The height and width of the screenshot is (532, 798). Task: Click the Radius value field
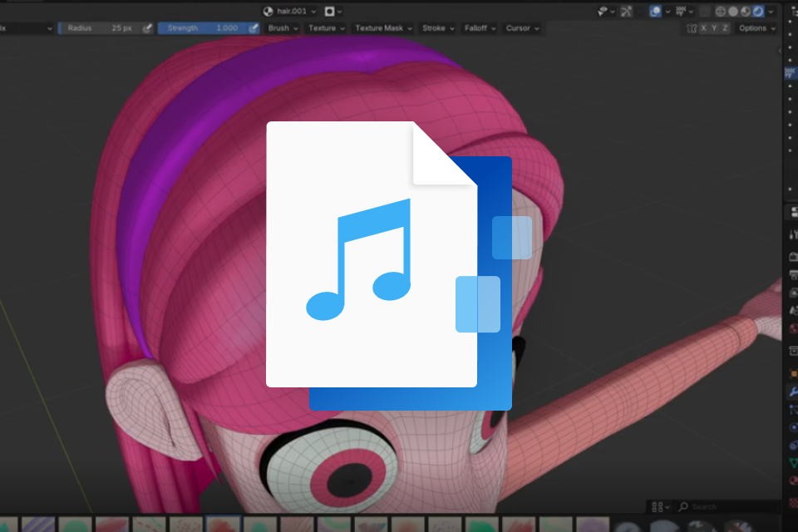pos(100,28)
